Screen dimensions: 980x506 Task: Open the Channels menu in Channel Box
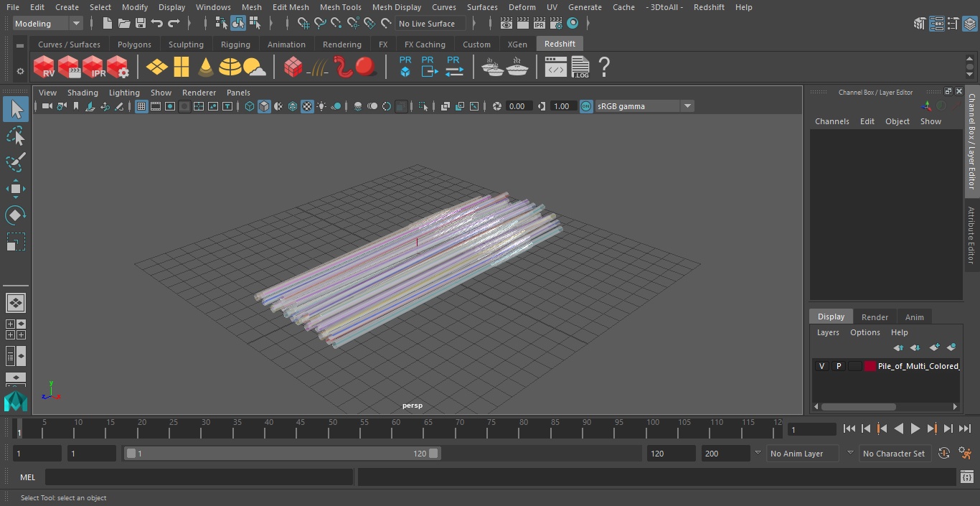pyautogui.click(x=831, y=121)
